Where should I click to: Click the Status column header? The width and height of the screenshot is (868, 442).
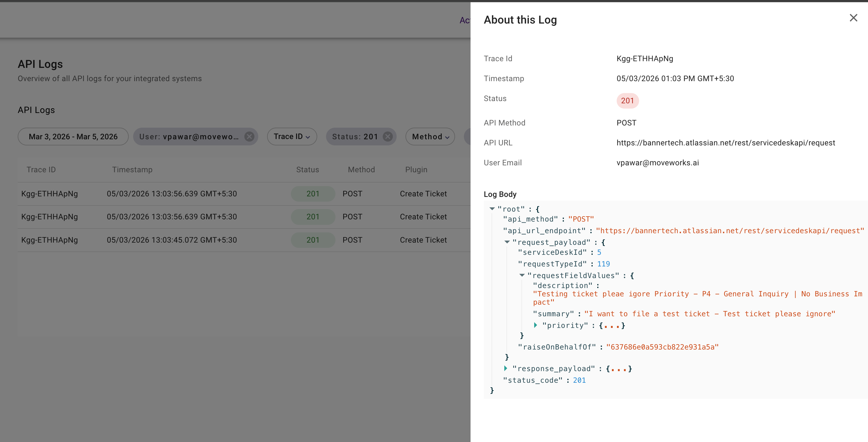click(307, 169)
